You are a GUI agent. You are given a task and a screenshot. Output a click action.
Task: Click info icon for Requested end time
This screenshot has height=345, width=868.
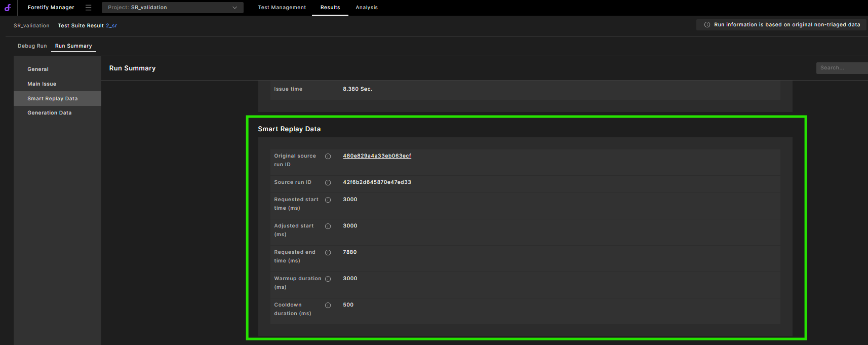[x=328, y=253]
